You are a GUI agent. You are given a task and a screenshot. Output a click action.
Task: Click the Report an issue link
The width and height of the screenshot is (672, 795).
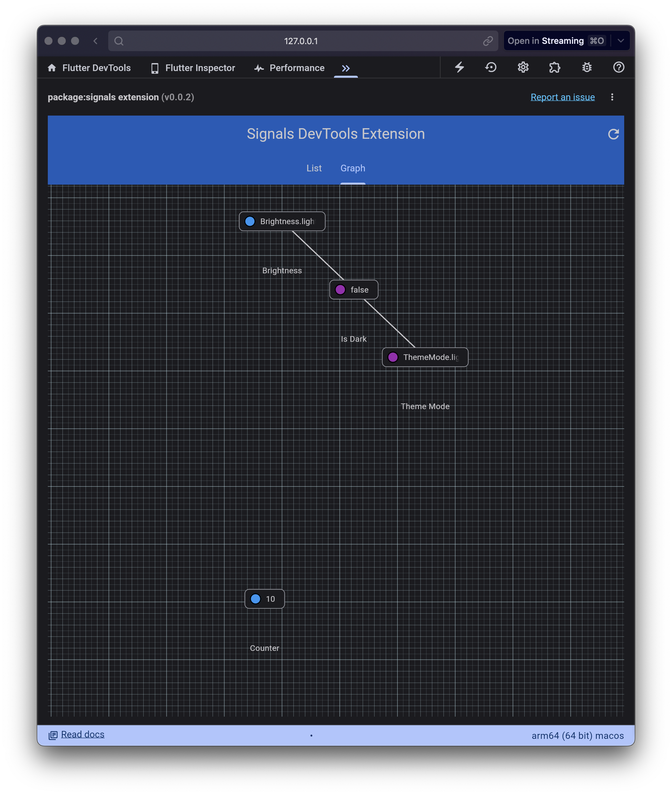coord(562,97)
